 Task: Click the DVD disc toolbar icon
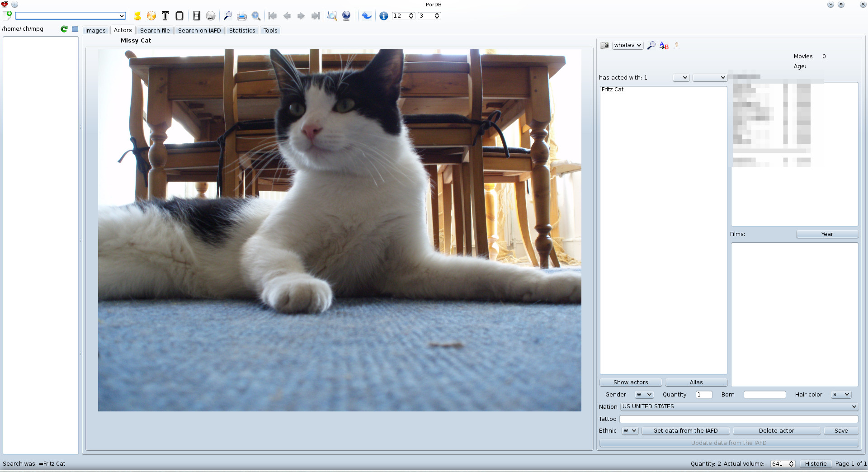[211, 16]
